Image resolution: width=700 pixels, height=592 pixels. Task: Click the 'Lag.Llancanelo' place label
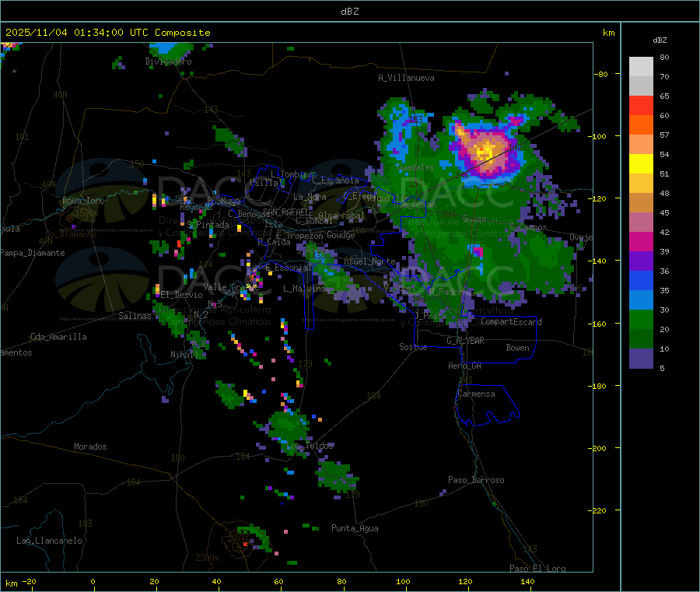coord(49,541)
